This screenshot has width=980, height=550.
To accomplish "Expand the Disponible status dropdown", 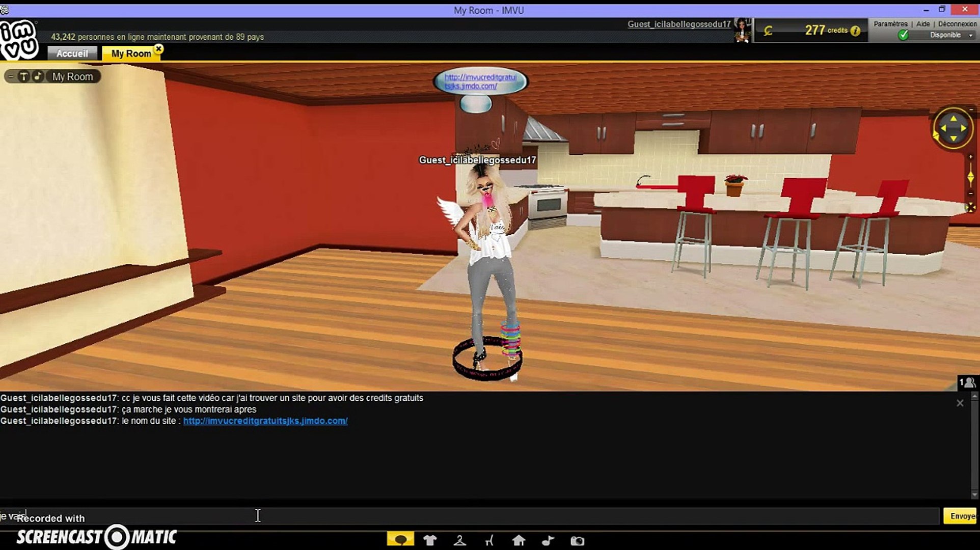I will [x=970, y=35].
